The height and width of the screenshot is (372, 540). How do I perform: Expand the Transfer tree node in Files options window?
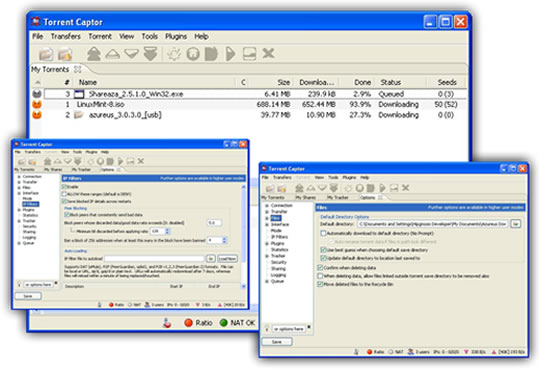(267, 212)
